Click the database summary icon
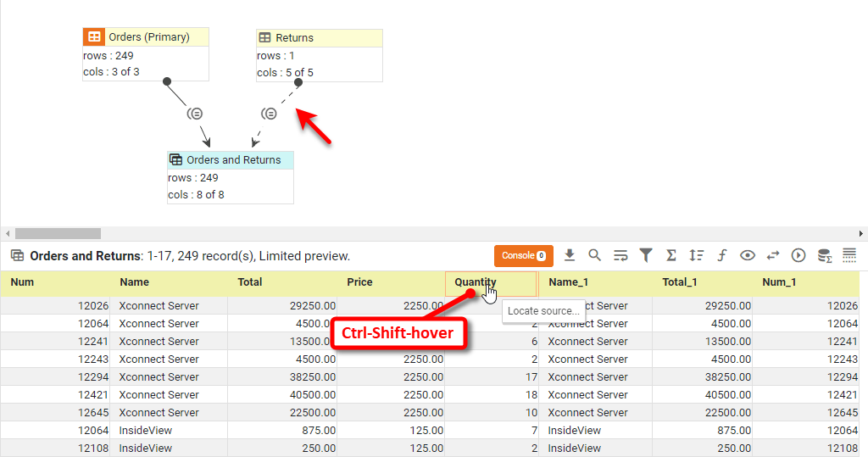 tap(824, 255)
